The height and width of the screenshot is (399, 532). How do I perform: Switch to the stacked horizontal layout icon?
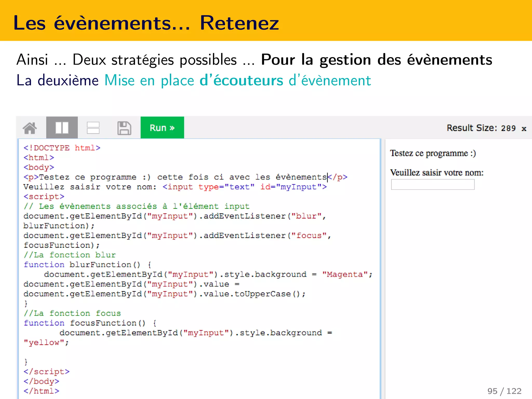point(93,128)
